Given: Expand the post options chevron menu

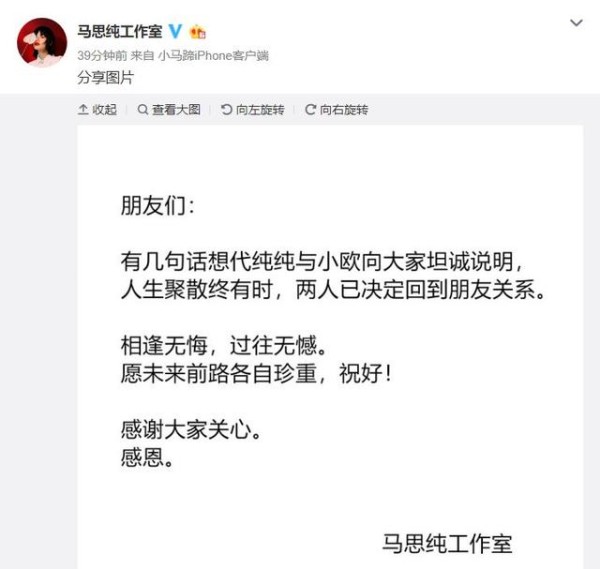Looking at the screenshot, I should point(576,23).
